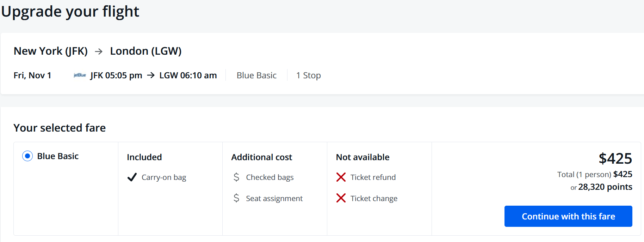Screen dimensions: 644x242
Task: Click the Fri, Nov 1 departure date
Action: 32,75
